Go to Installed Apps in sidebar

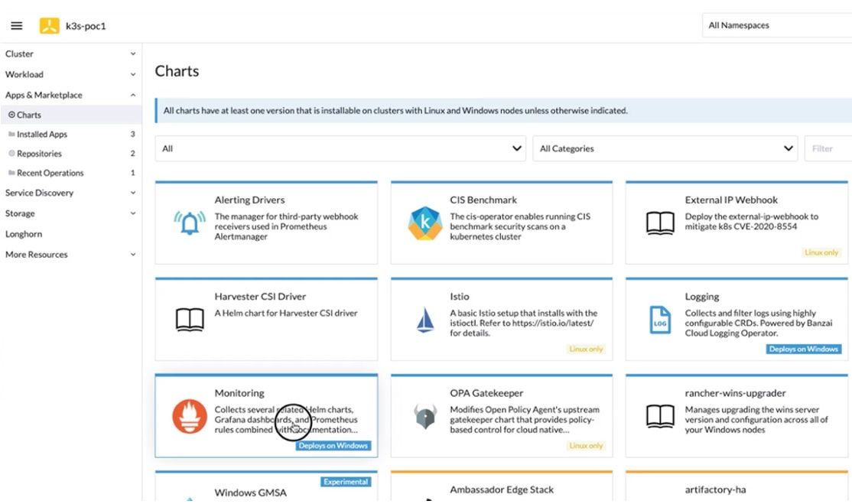coord(42,135)
